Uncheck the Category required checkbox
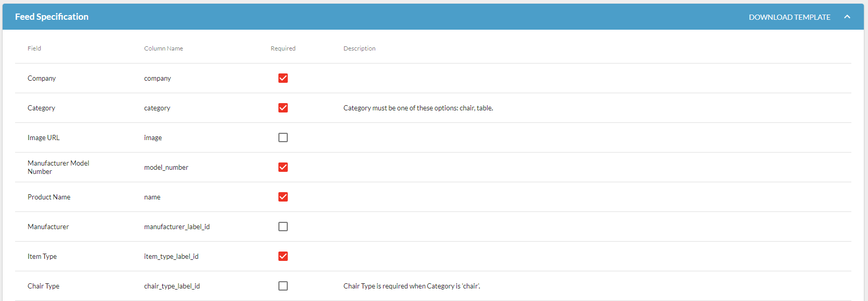The image size is (868, 301). coord(283,108)
